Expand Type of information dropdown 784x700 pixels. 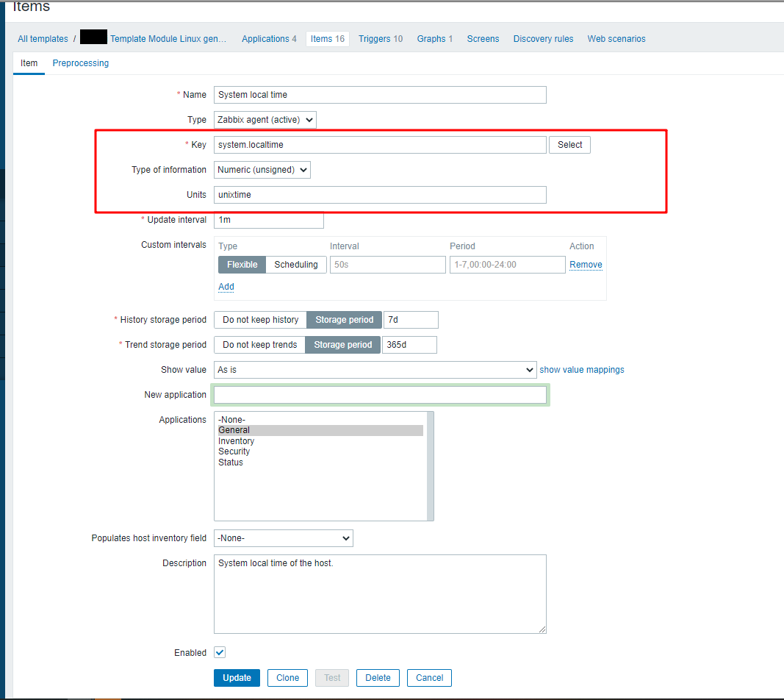[x=262, y=170]
